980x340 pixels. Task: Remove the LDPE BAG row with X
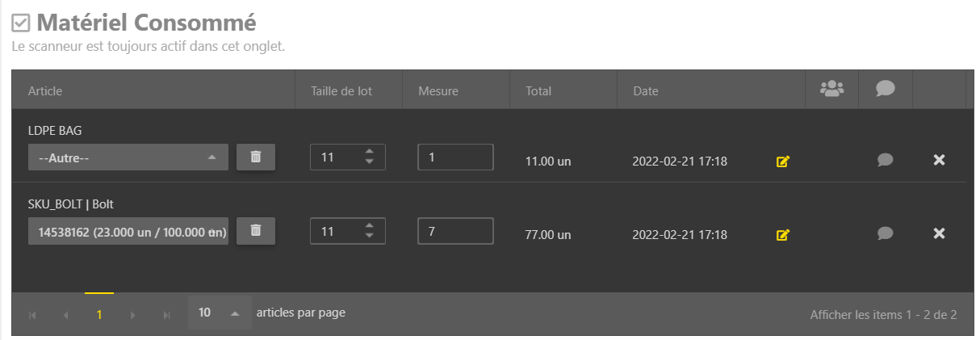(939, 160)
